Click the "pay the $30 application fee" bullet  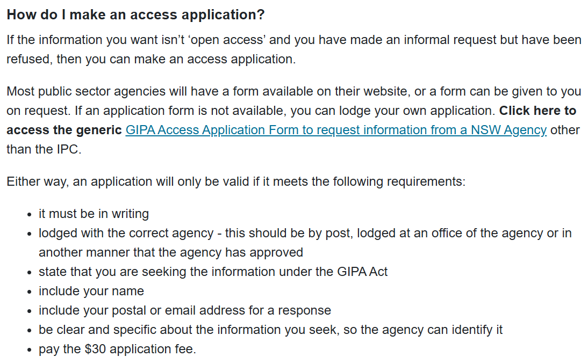[x=117, y=349]
